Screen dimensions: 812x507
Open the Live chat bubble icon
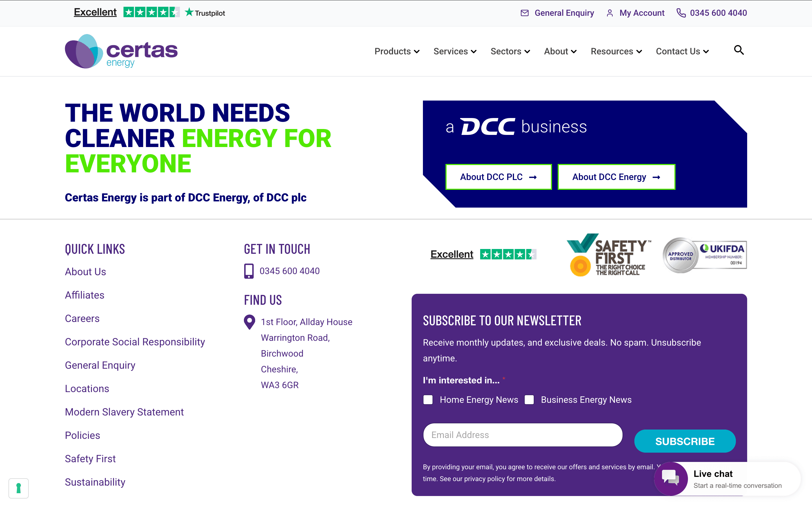(670, 479)
